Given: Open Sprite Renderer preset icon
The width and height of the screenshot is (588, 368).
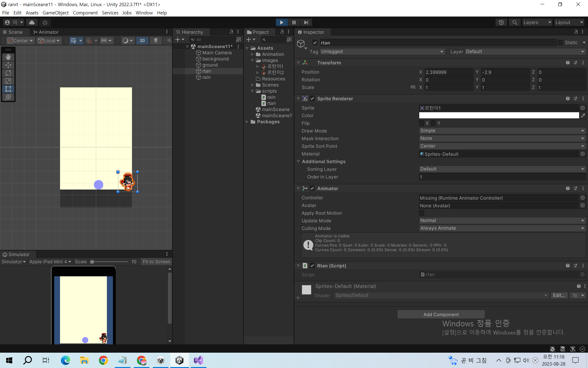Looking at the screenshot, I should point(575,98).
